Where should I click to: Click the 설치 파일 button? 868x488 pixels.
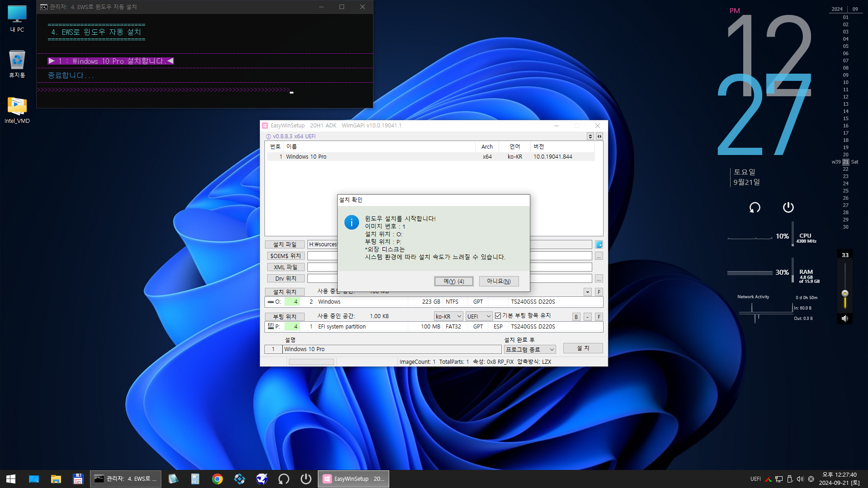[285, 244]
